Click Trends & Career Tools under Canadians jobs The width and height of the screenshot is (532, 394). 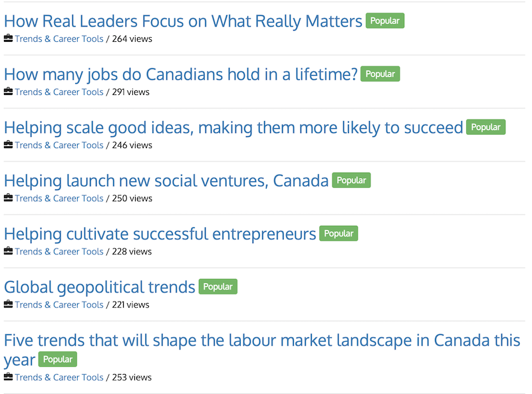tap(59, 92)
